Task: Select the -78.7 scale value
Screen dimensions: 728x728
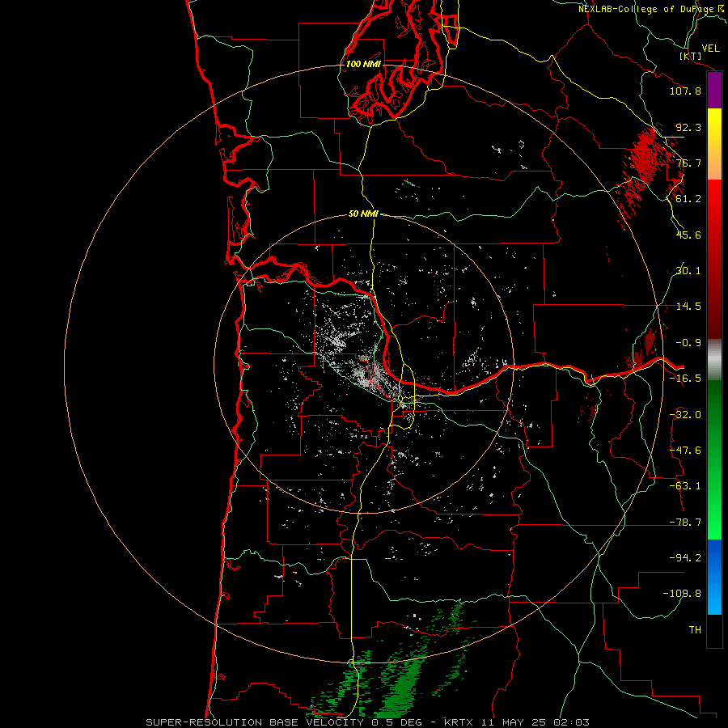Action: coord(685,523)
